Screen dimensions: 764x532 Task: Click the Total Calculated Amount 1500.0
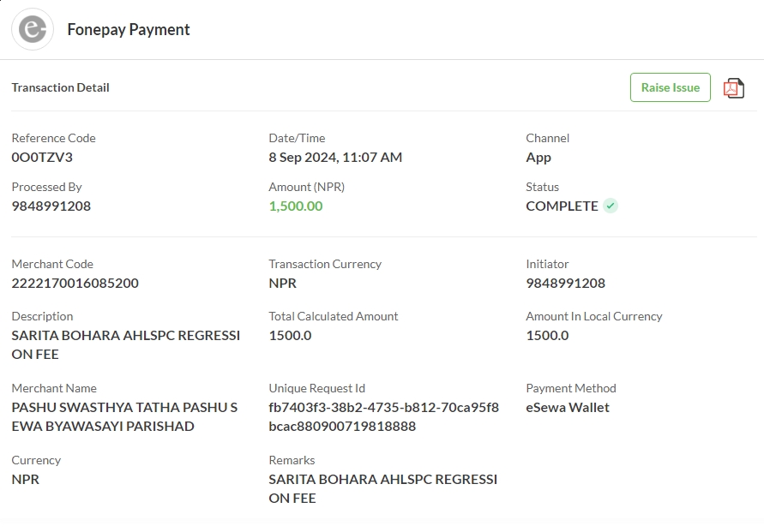point(290,335)
